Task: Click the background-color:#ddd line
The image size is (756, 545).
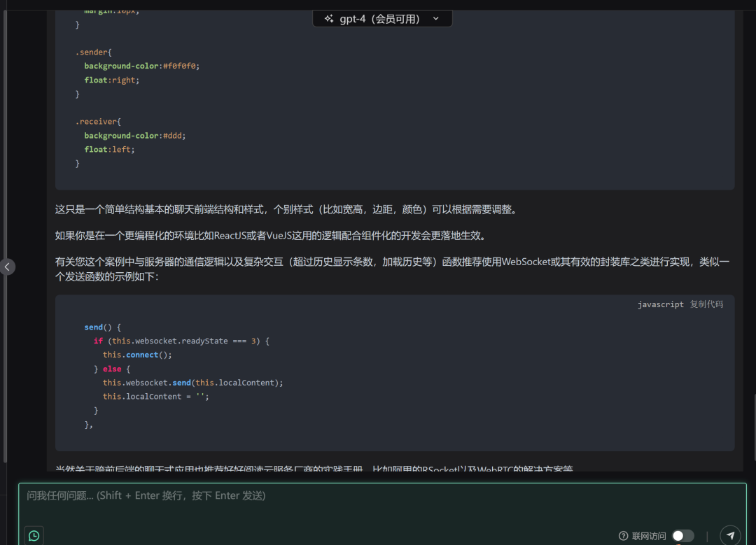Action: 135,136
